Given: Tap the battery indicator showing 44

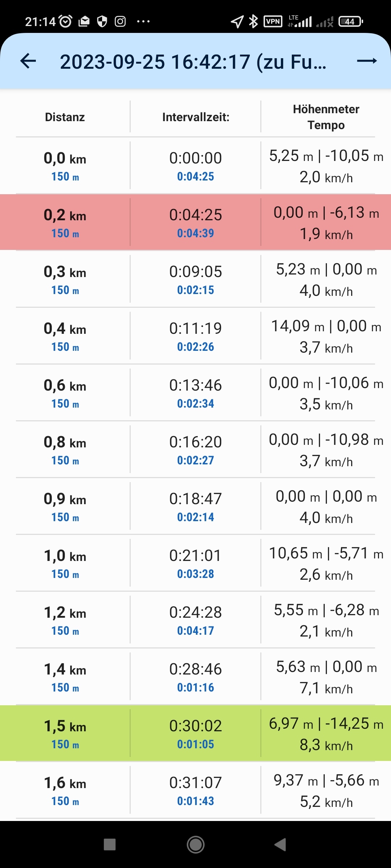Looking at the screenshot, I should 350,22.
